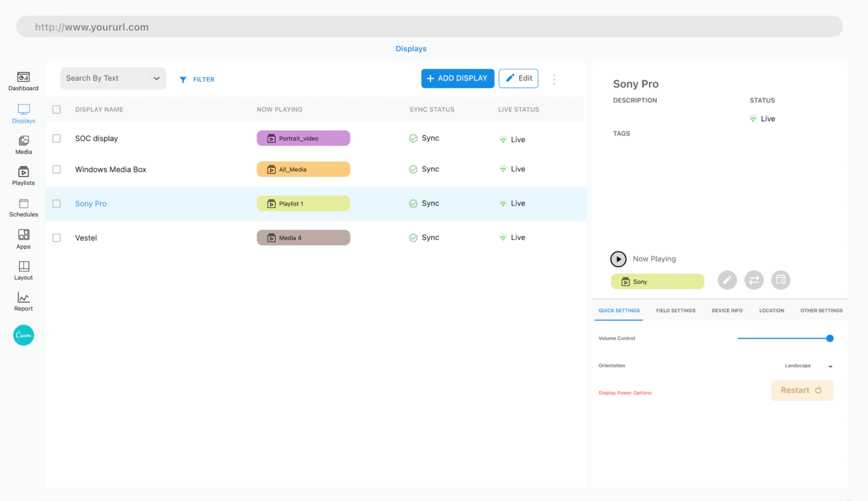Open the Dashboard panel
The height and width of the screenshot is (501, 868).
[23, 81]
